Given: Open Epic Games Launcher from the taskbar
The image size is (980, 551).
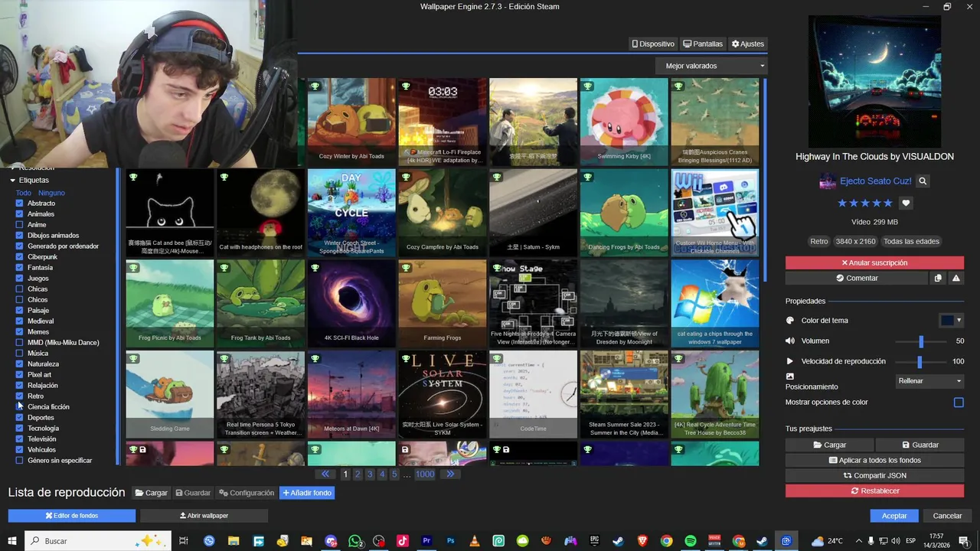Looking at the screenshot, I should coord(594,541).
